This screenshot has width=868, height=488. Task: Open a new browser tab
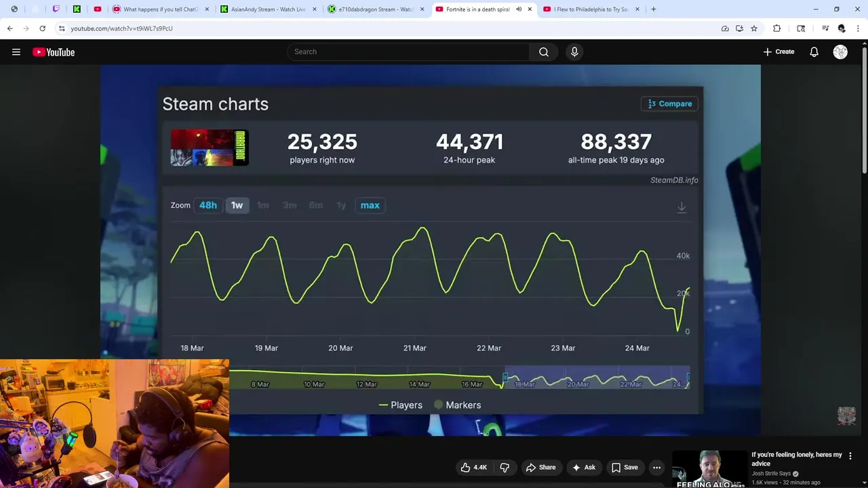654,9
